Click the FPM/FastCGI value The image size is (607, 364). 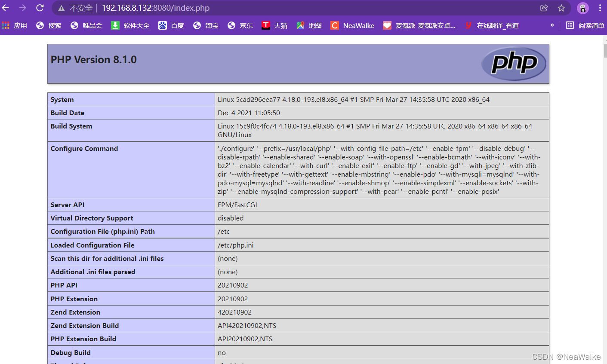click(x=237, y=205)
